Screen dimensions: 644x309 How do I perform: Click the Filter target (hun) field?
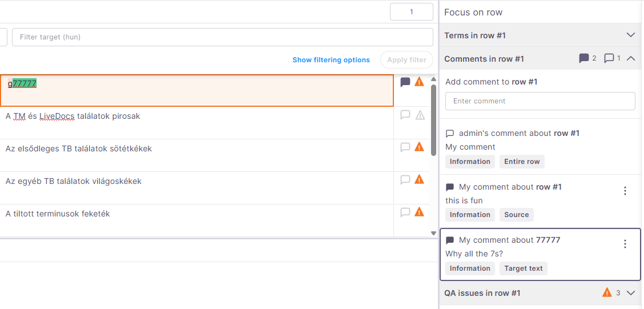click(223, 37)
